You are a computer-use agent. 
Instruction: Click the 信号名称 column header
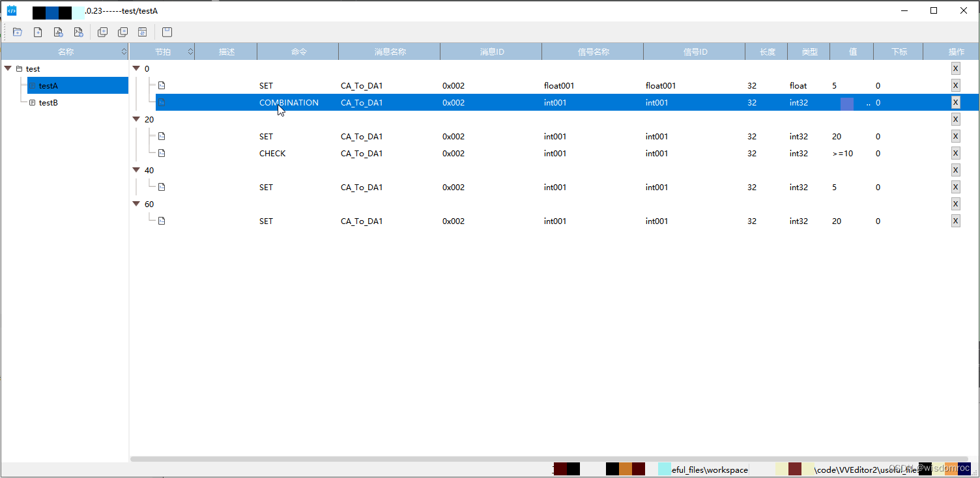pyautogui.click(x=593, y=51)
